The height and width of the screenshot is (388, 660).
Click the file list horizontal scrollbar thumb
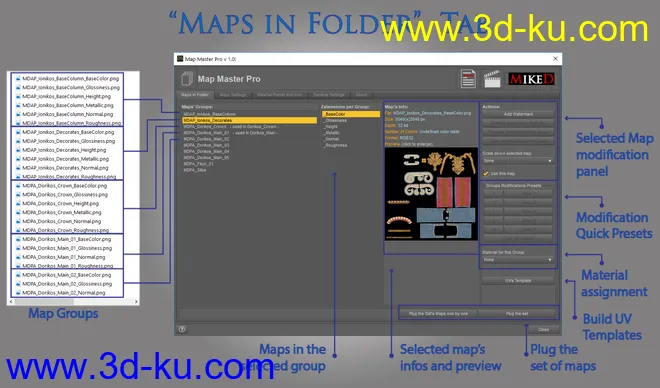click(x=44, y=301)
